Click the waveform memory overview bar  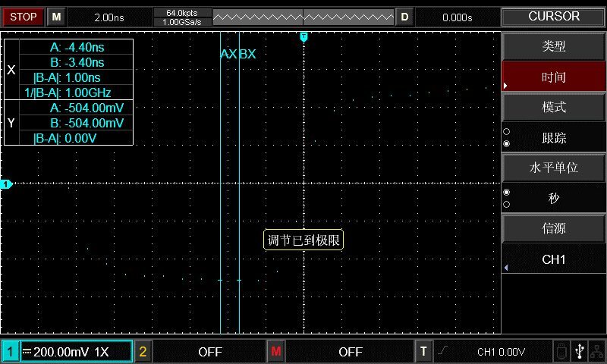tap(303, 17)
